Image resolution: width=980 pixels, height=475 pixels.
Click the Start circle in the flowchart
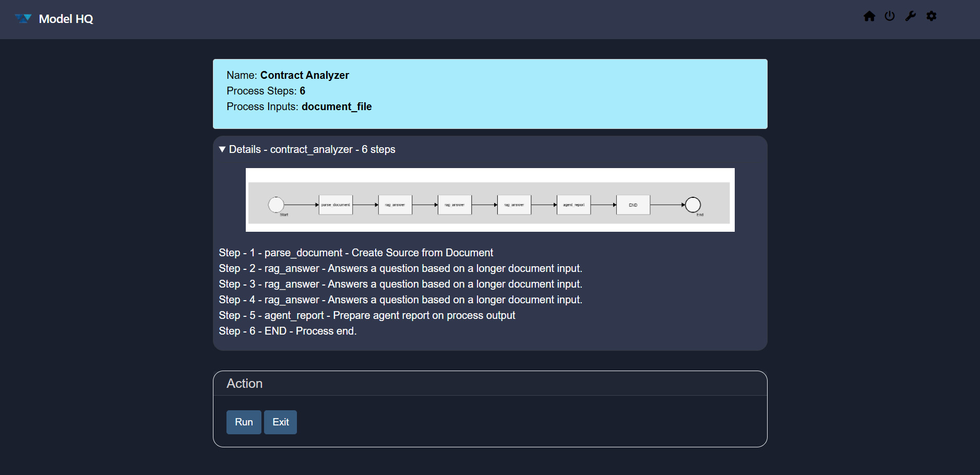276,205
